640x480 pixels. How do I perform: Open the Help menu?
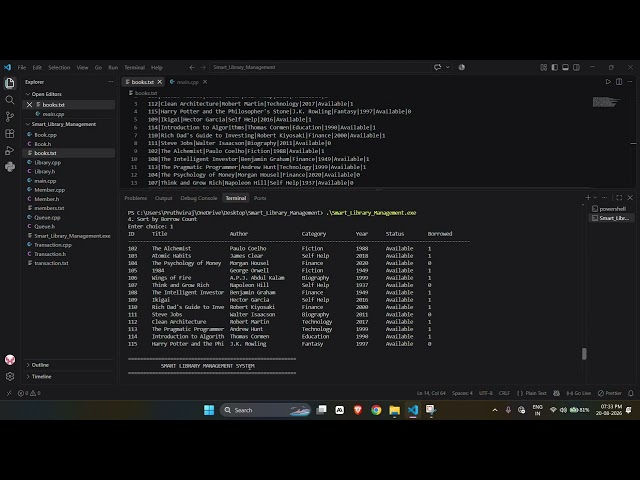(157, 67)
